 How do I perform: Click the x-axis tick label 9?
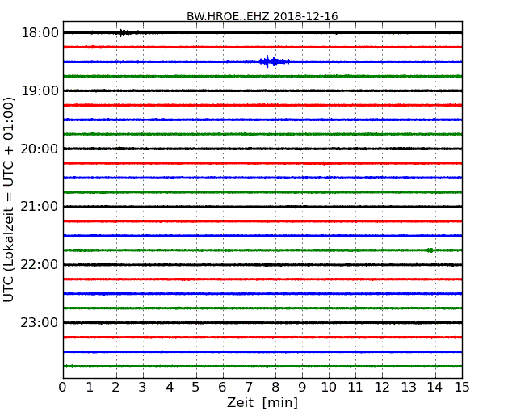[x=302, y=388]
